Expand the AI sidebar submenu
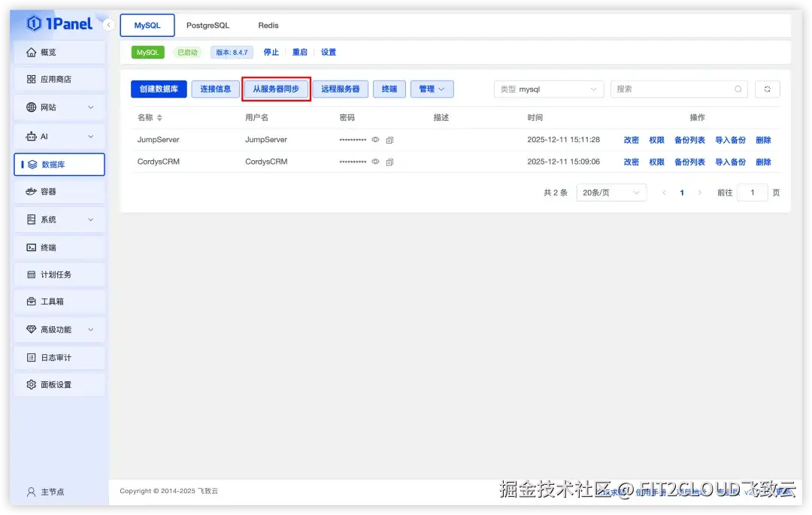 (x=91, y=136)
